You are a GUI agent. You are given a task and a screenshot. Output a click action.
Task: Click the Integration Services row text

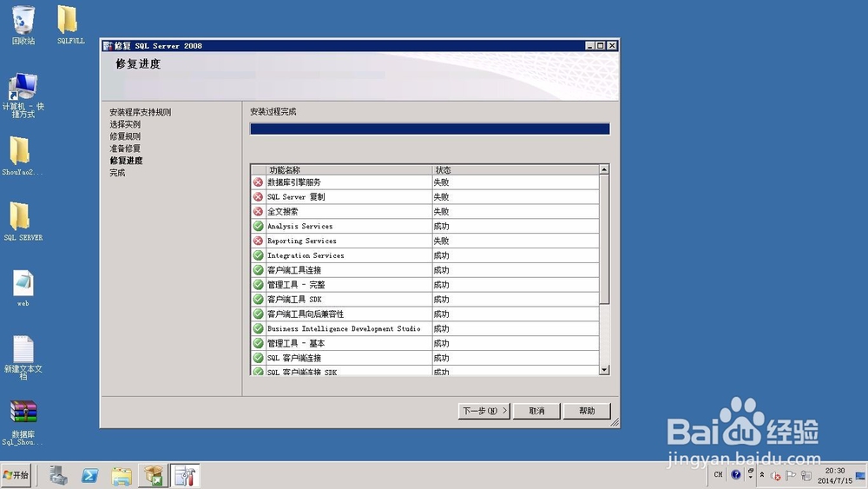(306, 255)
